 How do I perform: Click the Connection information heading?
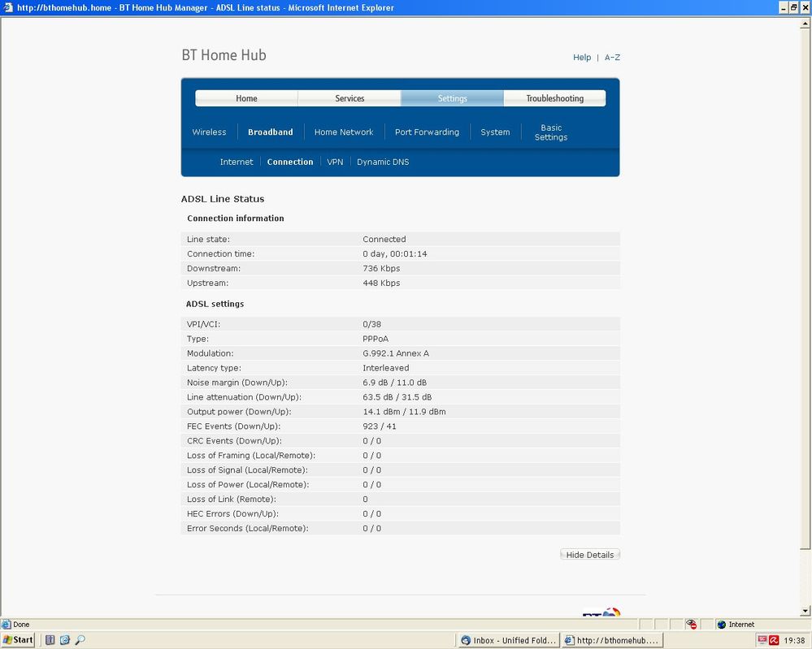[x=236, y=218]
